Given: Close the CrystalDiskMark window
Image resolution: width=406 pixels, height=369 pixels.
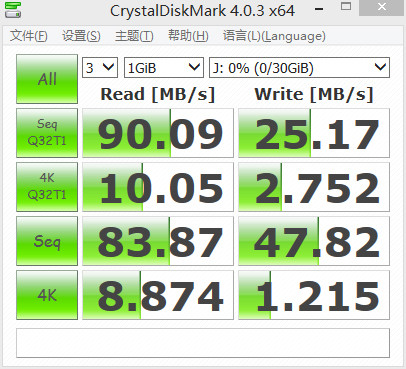Looking at the screenshot, I should pyautogui.click(x=382, y=7).
